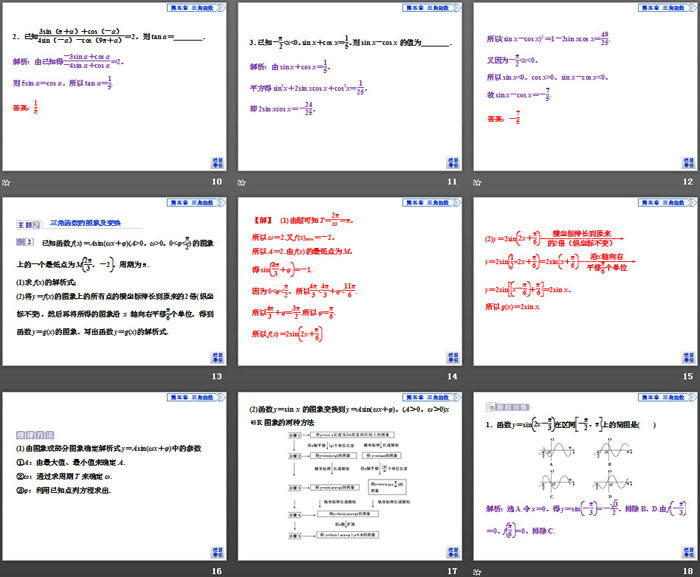
Task: Click blue corner button on slide 10
Action: tap(215, 163)
